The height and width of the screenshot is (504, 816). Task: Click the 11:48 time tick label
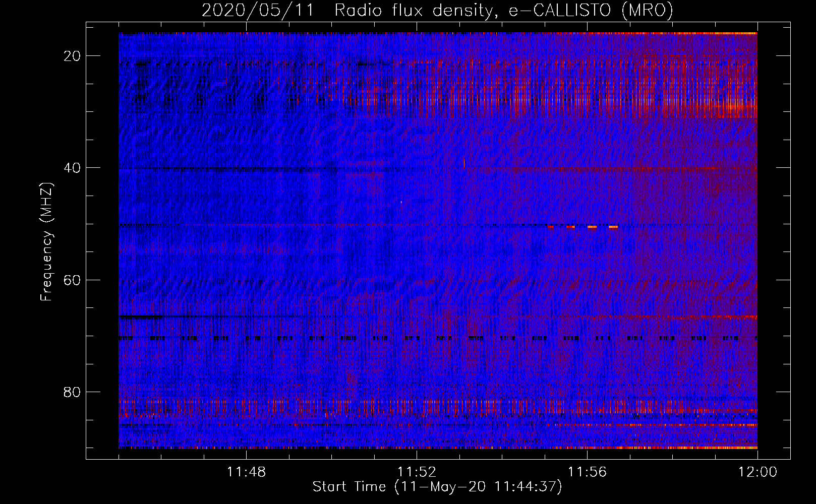pyautogui.click(x=246, y=472)
